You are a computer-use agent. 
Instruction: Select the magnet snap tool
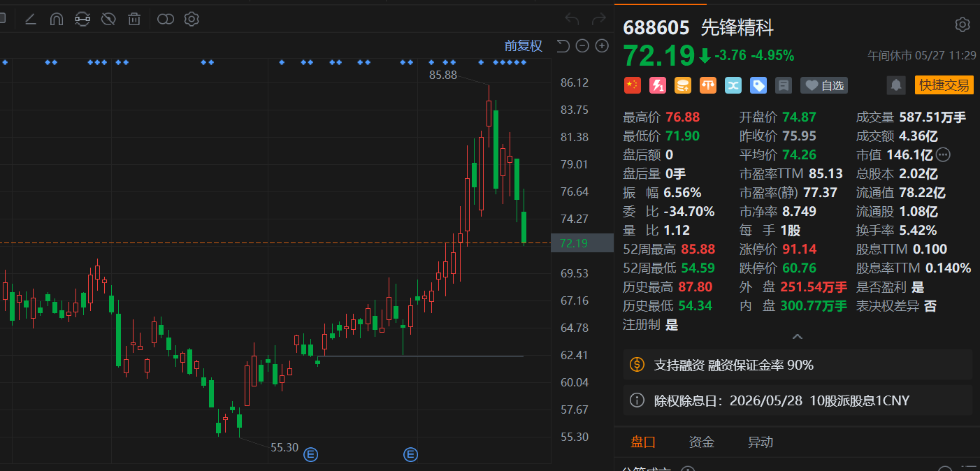[57, 19]
